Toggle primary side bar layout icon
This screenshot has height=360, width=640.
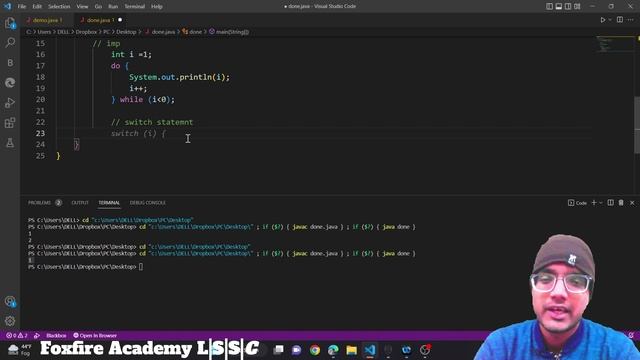pos(549,6)
